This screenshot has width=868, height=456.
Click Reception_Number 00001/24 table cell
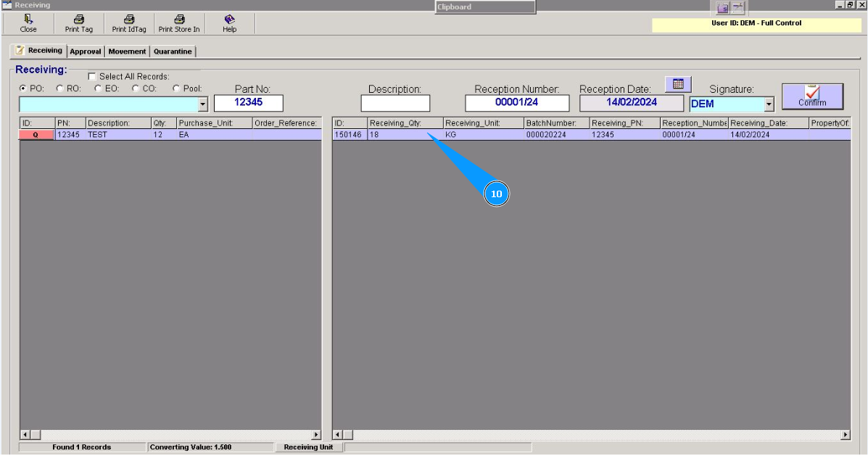coord(694,134)
